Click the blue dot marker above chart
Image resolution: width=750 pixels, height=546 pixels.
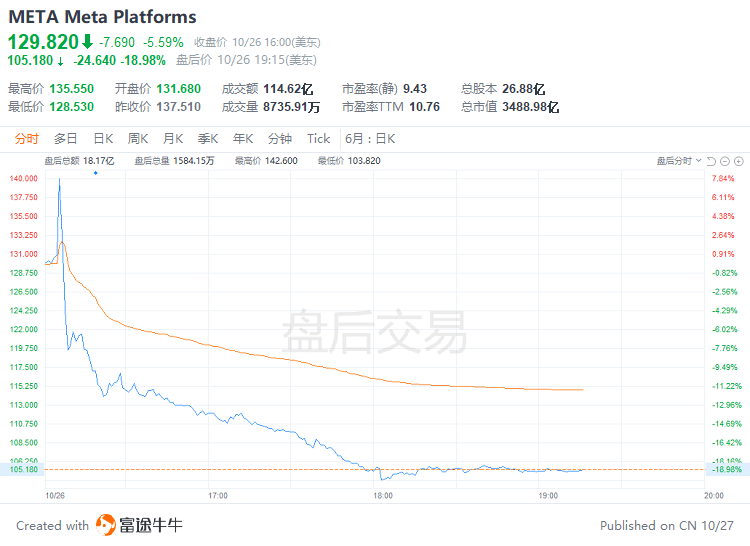[96, 173]
